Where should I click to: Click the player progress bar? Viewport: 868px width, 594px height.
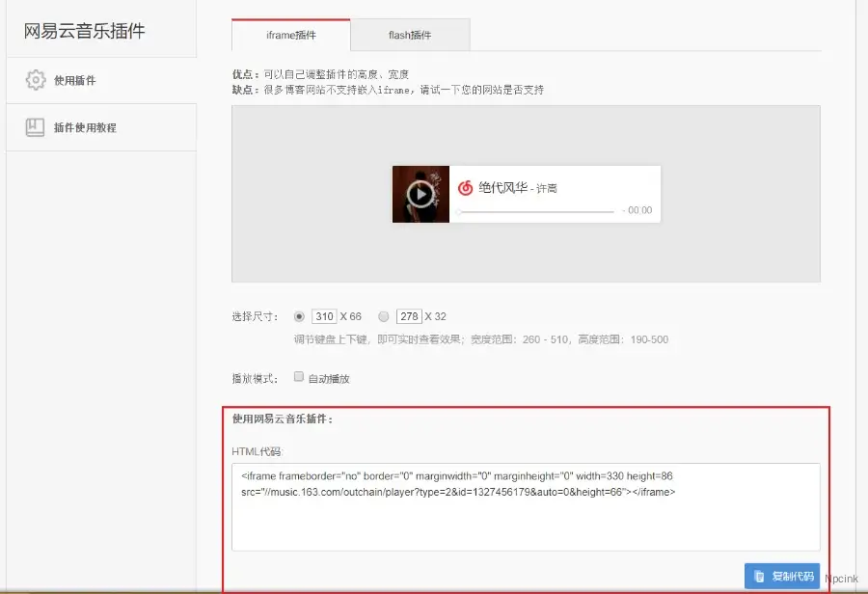(536, 211)
